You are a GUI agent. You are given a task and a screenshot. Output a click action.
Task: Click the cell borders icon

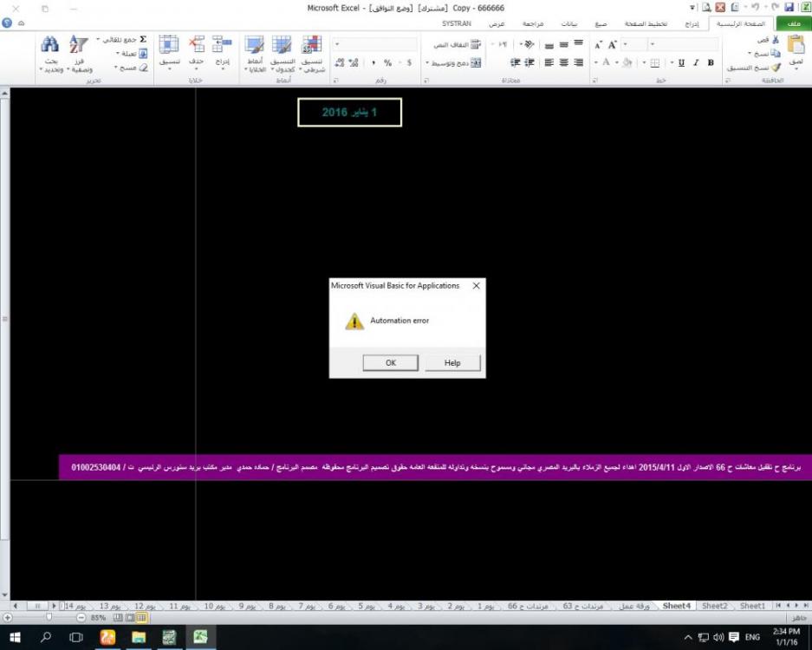click(x=654, y=62)
